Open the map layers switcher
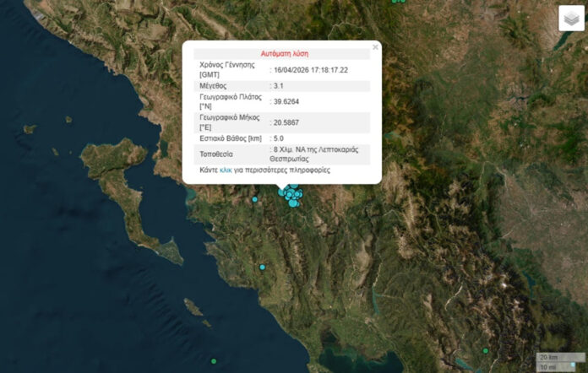 pos(570,19)
